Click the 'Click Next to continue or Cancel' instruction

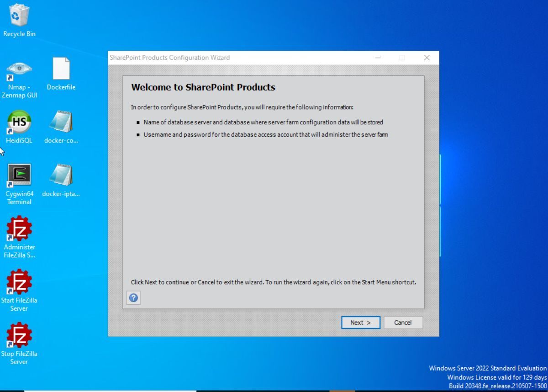coord(274,282)
